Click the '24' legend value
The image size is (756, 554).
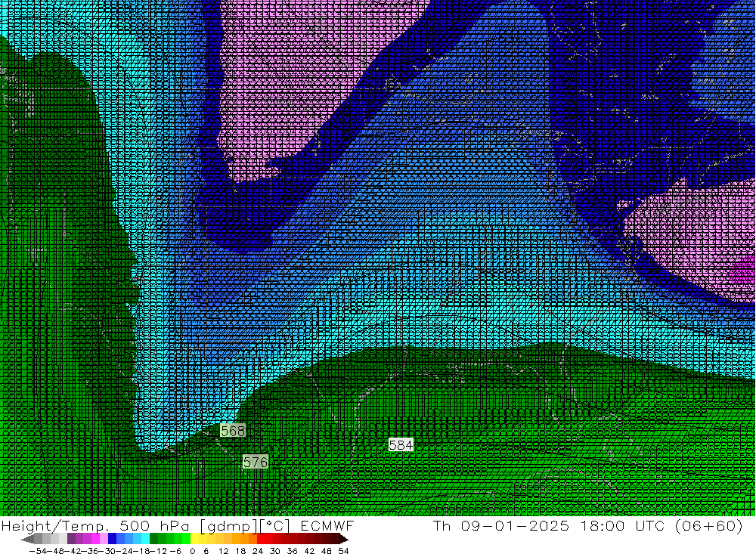click(258, 551)
